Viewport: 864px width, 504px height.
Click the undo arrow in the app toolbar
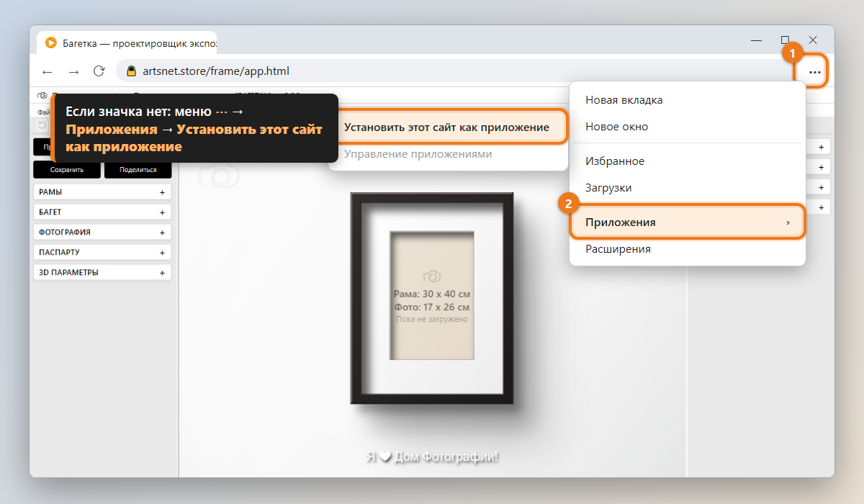click(x=42, y=125)
